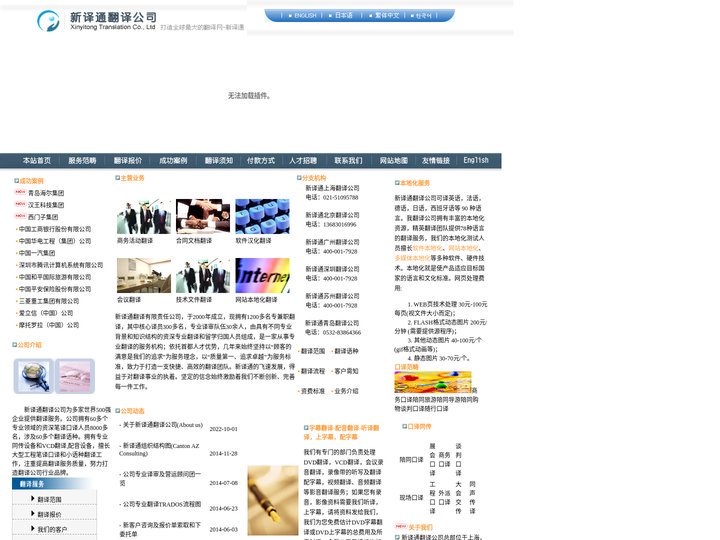The width and height of the screenshot is (720, 540).
Task: Open the 翻译流程 link
Action: (x=313, y=371)
